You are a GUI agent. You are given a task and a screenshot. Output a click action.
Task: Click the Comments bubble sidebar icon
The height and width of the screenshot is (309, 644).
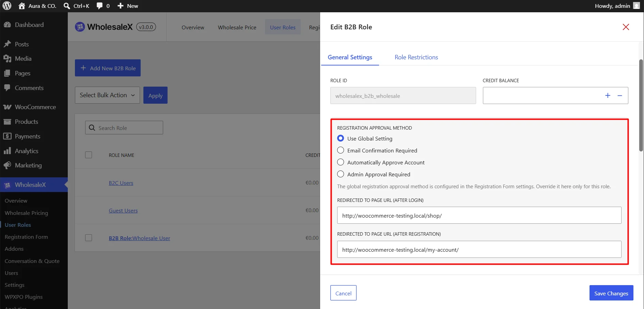click(7, 88)
